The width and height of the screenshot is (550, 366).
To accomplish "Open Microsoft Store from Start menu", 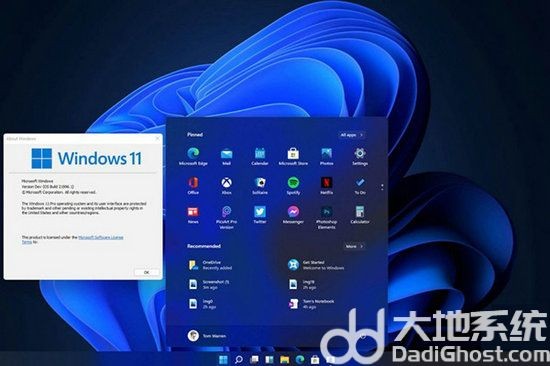I will coord(293,156).
